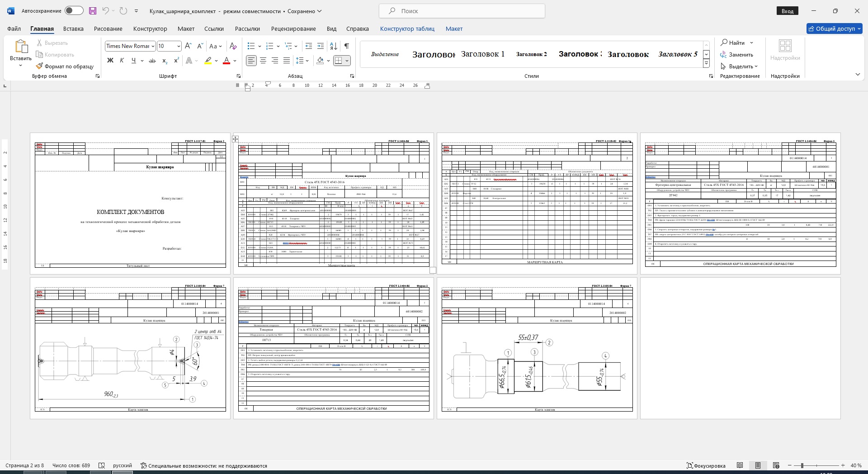868x474 pixels.
Task: Click the Заменить button
Action: (737, 55)
